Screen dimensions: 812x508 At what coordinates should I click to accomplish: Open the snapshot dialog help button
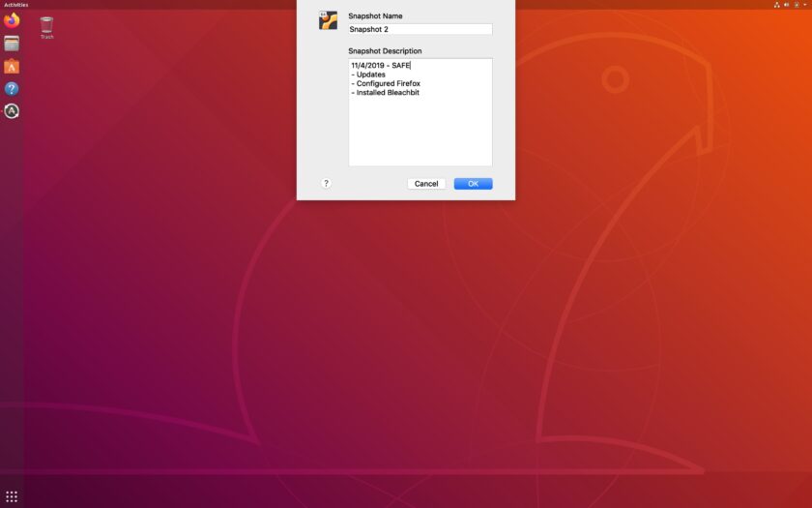pos(326,183)
